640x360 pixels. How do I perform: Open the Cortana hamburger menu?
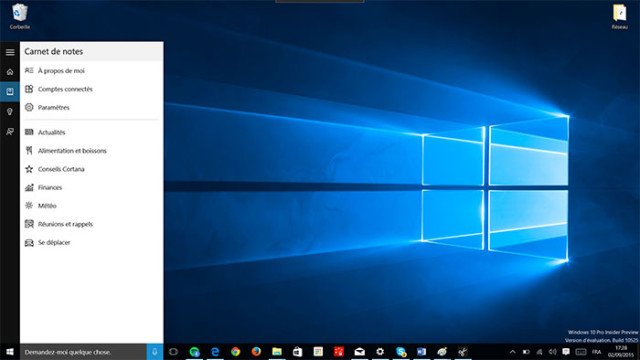pyautogui.click(x=10, y=52)
